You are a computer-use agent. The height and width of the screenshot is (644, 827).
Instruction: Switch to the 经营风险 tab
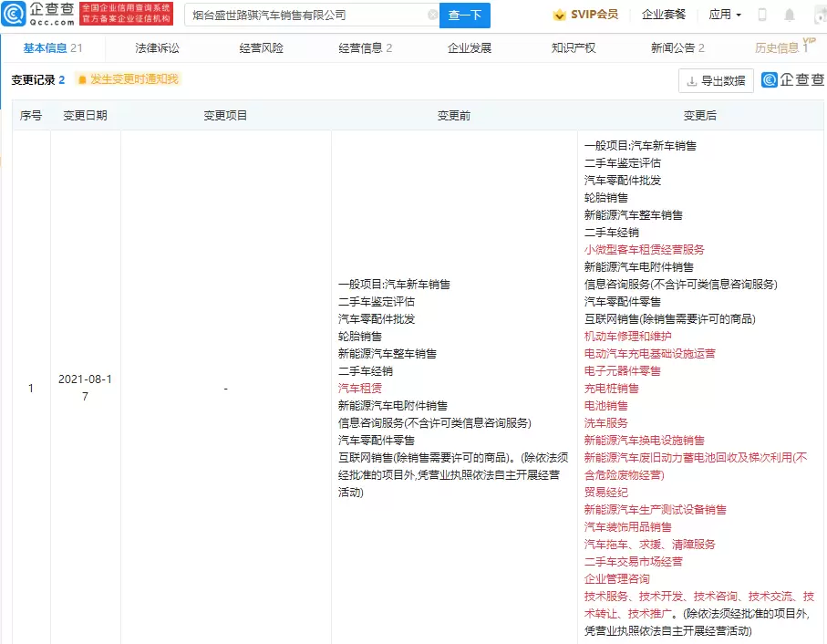(x=261, y=47)
